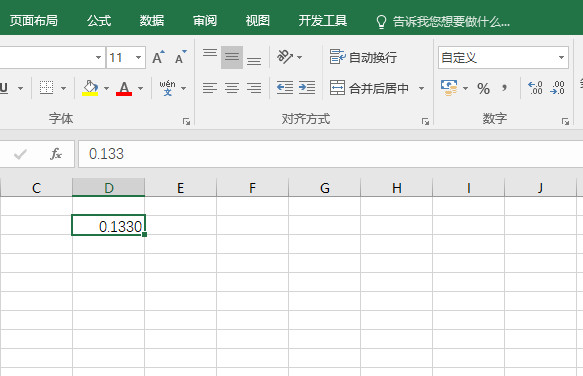Click 合并后居中 merge and center
Image resolution: width=583 pixels, height=376 pixels.
coord(369,88)
